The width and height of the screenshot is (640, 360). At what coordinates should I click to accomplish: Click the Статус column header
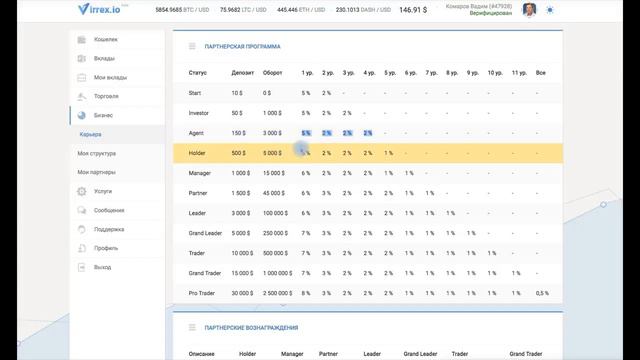pyautogui.click(x=198, y=73)
